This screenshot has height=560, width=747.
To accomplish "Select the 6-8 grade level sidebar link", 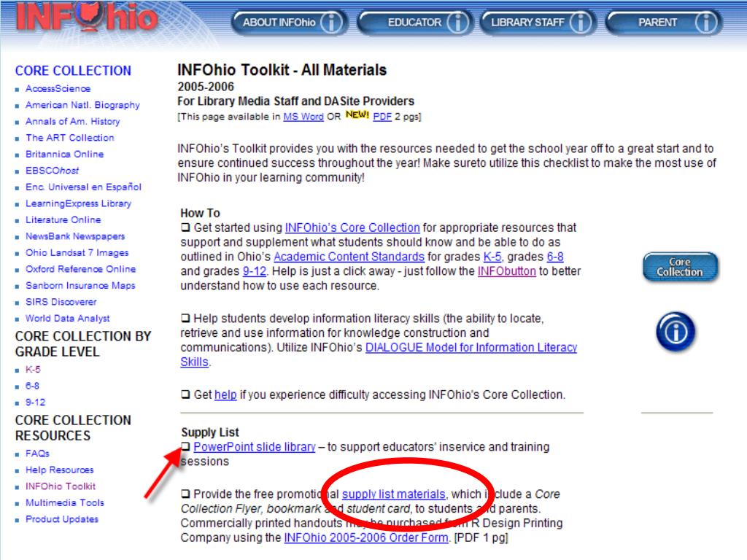I will (x=32, y=386).
